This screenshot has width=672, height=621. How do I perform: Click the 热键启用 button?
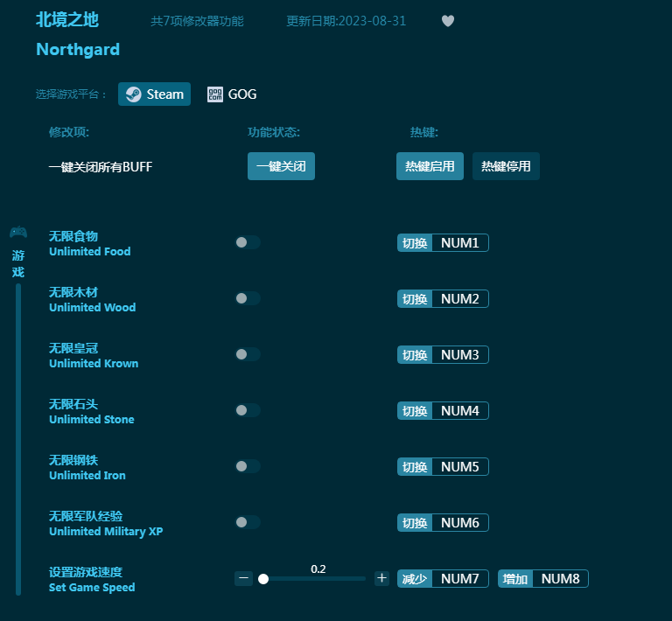coord(430,166)
